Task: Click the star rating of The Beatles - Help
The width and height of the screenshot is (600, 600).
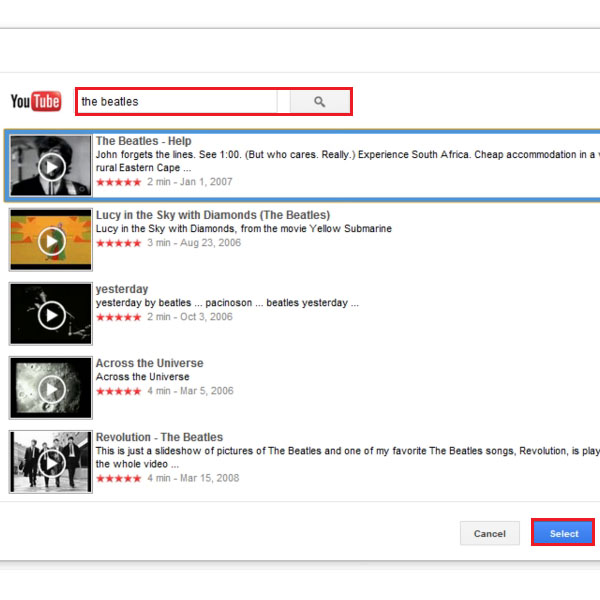Action: coord(119,182)
